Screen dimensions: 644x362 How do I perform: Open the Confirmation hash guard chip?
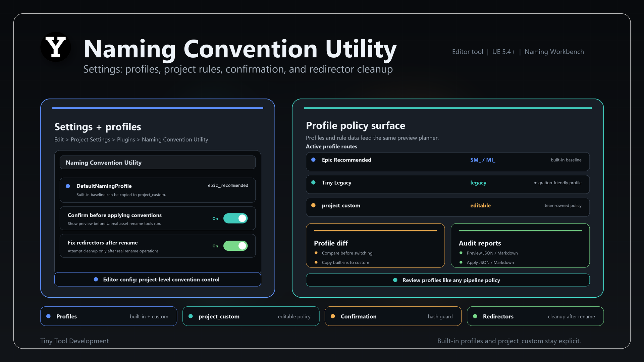[x=393, y=316]
